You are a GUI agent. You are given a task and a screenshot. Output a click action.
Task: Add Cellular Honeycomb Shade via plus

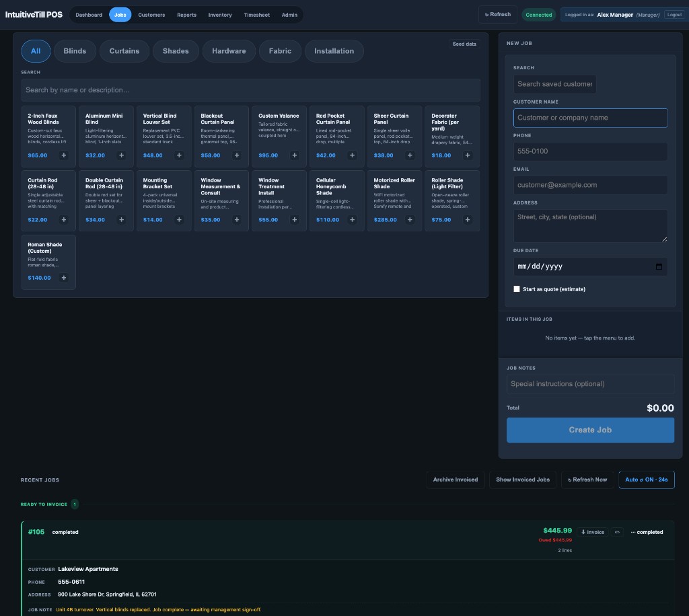(x=352, y=219)
